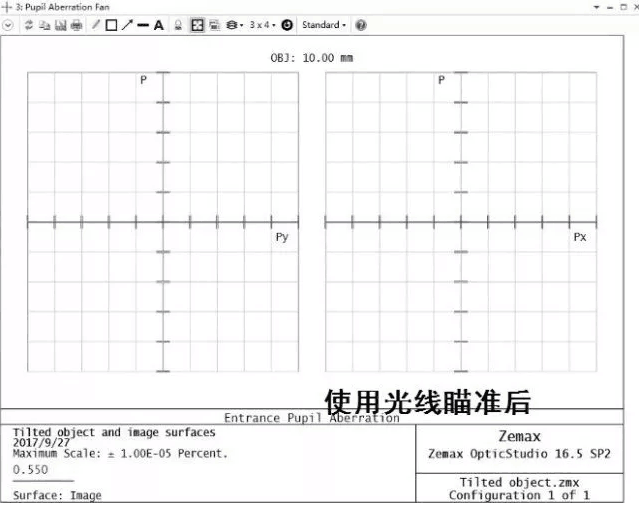643x510 pixels.
Task: Toggle the lock window icon
Action: tap(178, 25)
